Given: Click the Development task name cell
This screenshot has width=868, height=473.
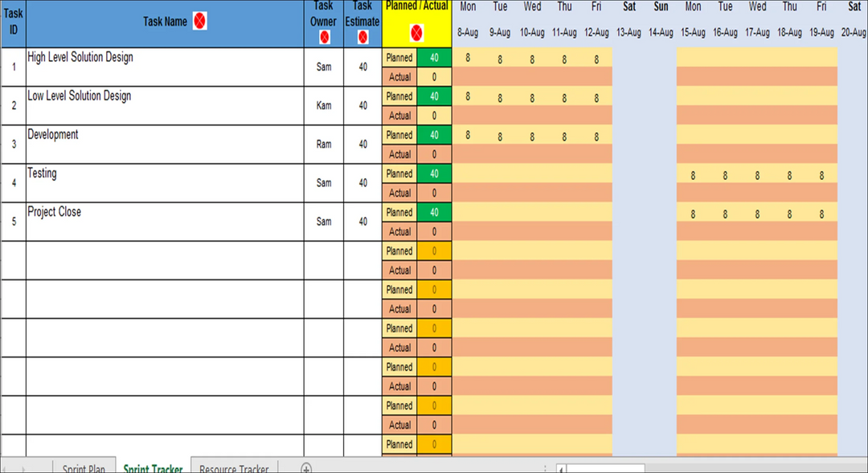Looking at the screenshot, I should click(165, 144).
